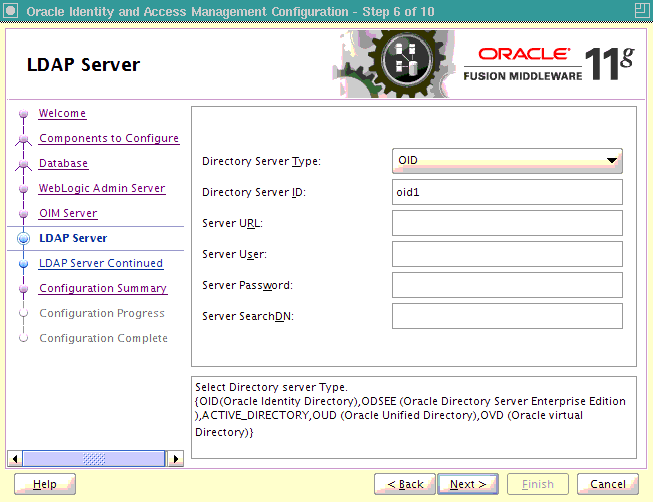Click the LDAP Server Continued step bullet
Screen dimensions: 653x502
click(24, 263)
